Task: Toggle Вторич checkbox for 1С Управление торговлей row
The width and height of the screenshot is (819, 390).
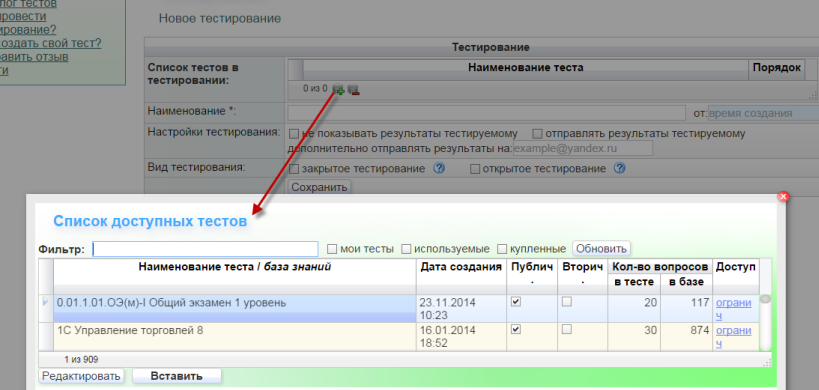Action: click(566, 329)
